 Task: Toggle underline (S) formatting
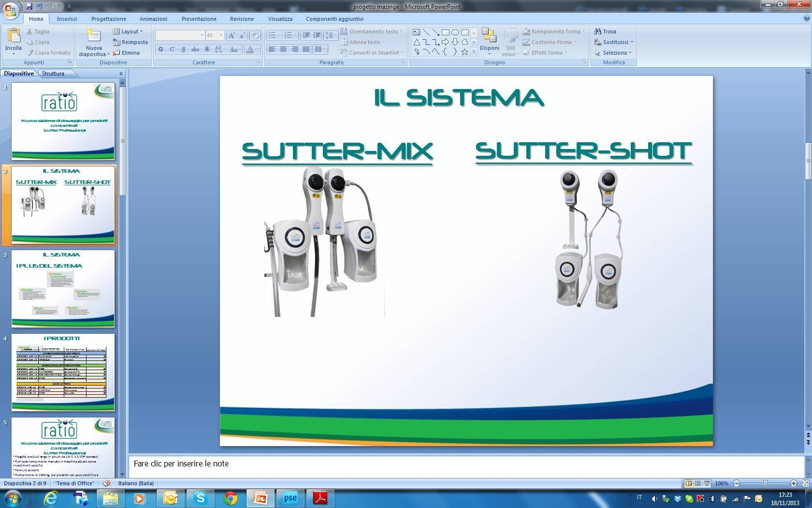183,49
